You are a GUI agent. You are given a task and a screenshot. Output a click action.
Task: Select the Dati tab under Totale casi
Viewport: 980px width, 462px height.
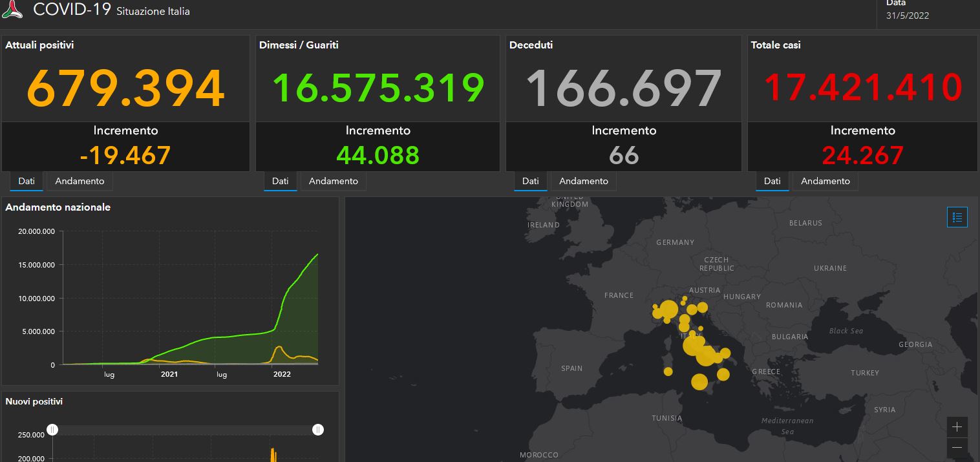tap(772, 181)
